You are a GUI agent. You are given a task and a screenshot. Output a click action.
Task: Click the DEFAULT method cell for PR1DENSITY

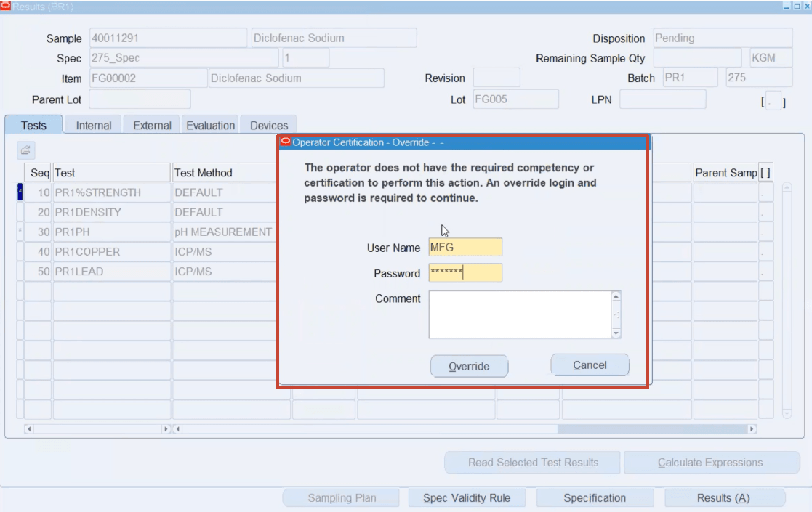pos(225,212)
